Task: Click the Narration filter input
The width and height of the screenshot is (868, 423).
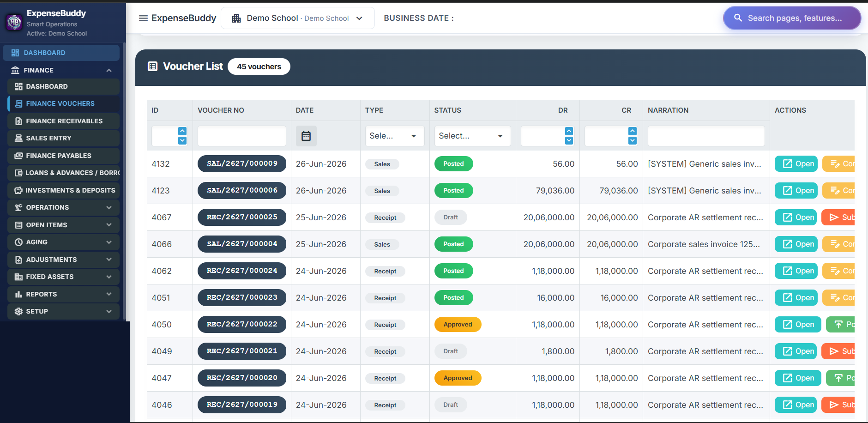Action: 706,136
